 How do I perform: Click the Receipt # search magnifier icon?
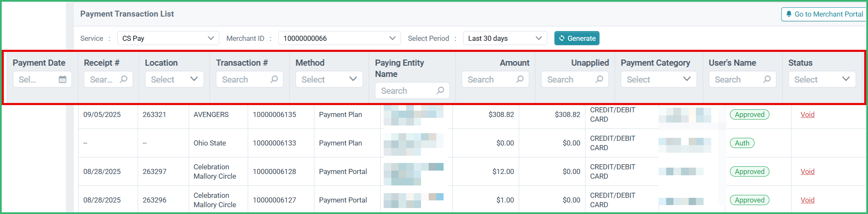tap(124, 79)
